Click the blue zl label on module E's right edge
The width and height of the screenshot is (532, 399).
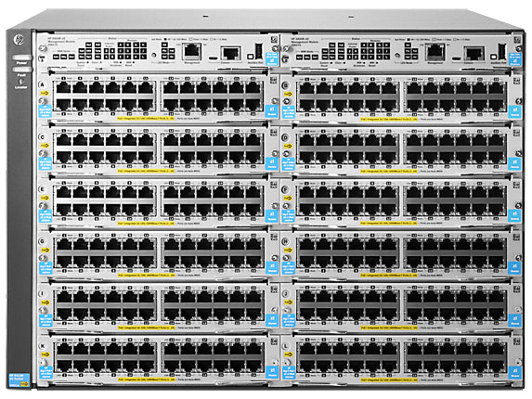272,215
